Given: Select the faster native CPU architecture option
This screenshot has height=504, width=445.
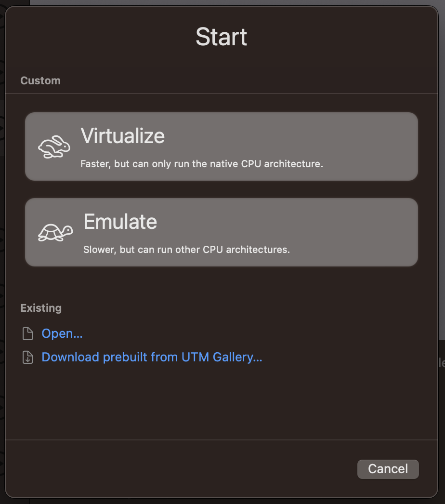Looking at the screenshot, I should (222, 146).
